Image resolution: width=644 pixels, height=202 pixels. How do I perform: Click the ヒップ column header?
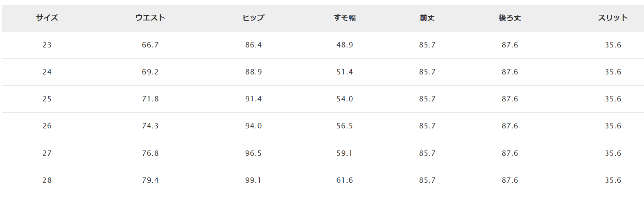[x=253, y=18]
